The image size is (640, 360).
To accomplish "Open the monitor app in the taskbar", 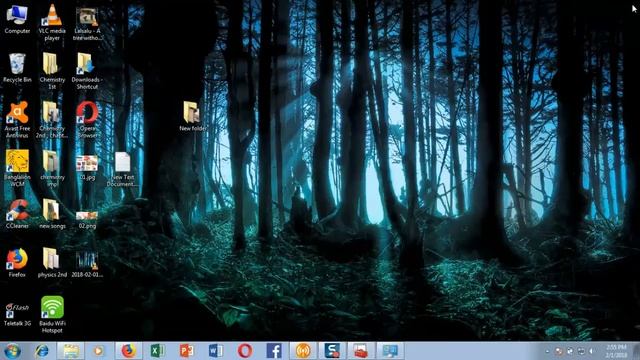I will [390, 351].
